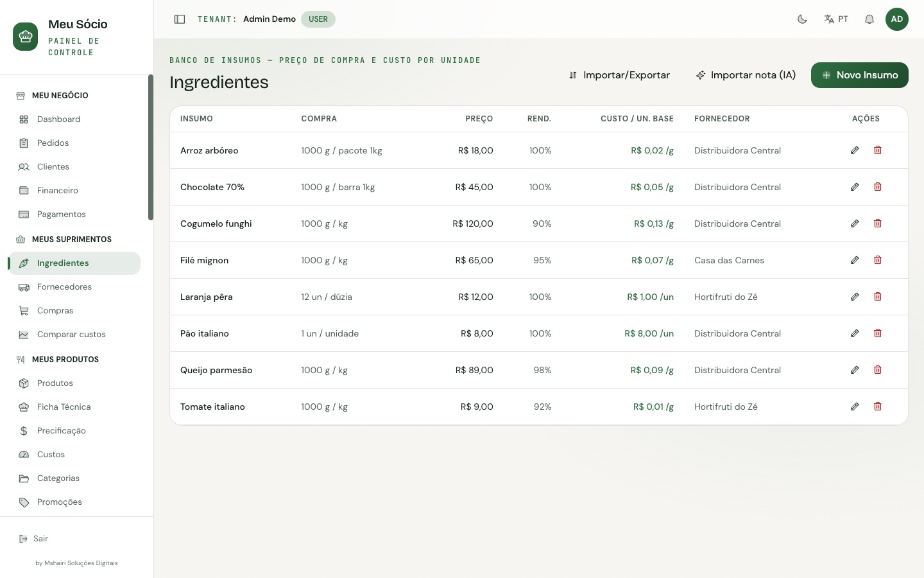The image size is (924, 578).
Task: Navigate to Promoções
Action: (x=74, y=502)
